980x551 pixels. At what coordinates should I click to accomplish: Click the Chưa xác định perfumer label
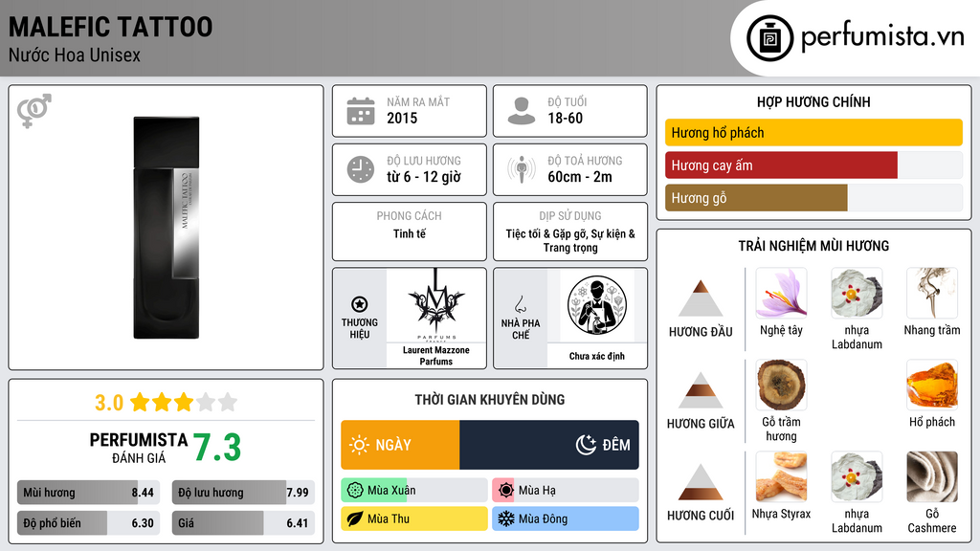[x=597, y=356]
